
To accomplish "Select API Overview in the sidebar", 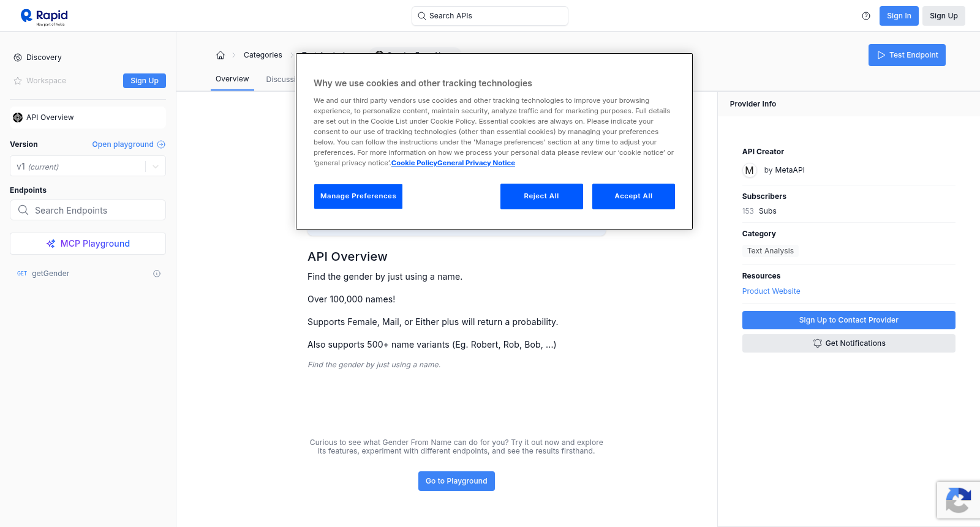I will point(88,118).
